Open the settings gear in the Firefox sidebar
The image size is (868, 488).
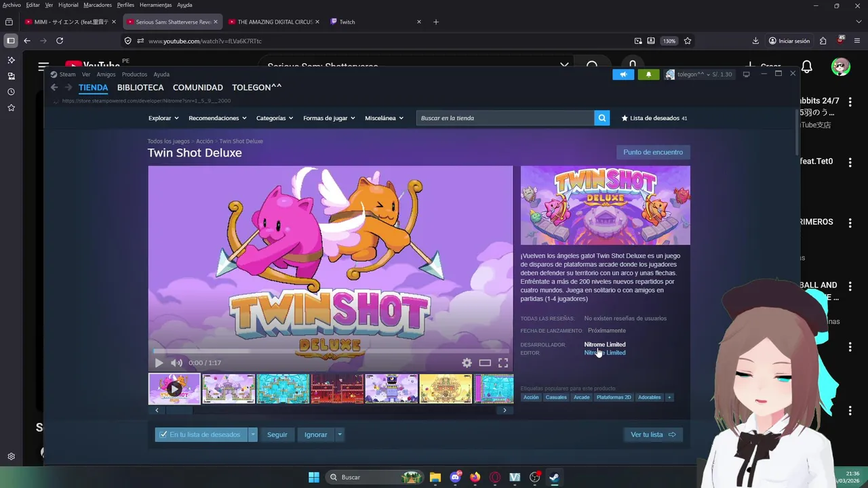[11, 457]
